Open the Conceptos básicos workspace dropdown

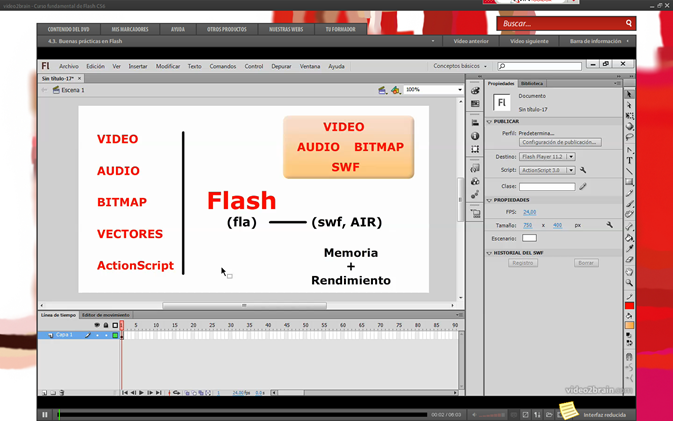point(460,66)
